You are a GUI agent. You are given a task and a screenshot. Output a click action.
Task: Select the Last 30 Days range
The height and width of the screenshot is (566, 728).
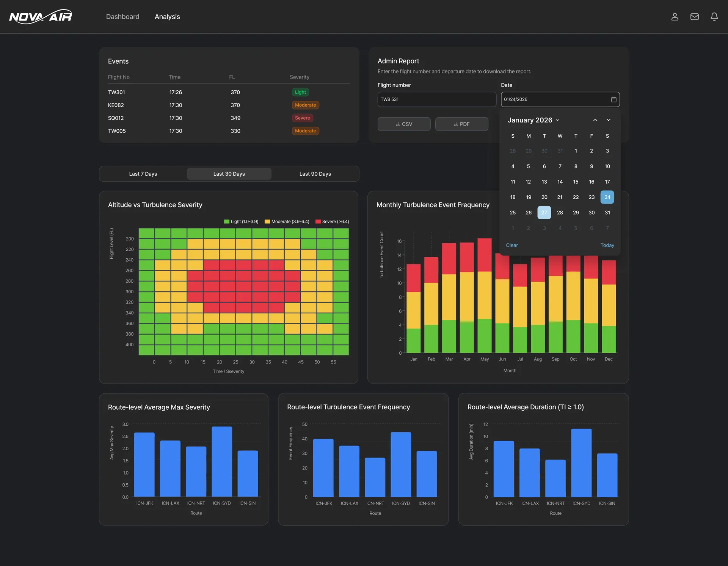(229, 174)
